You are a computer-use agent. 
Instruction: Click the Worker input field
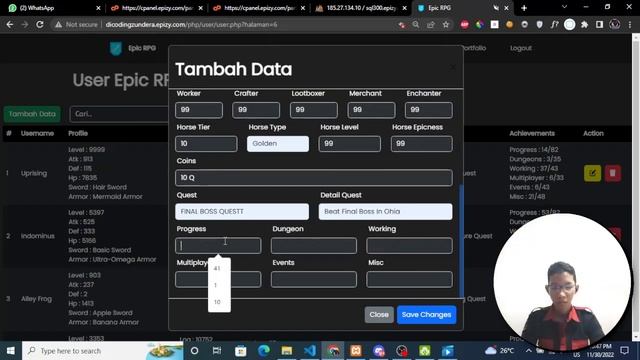pyautogui.click(x=199, y=110)
